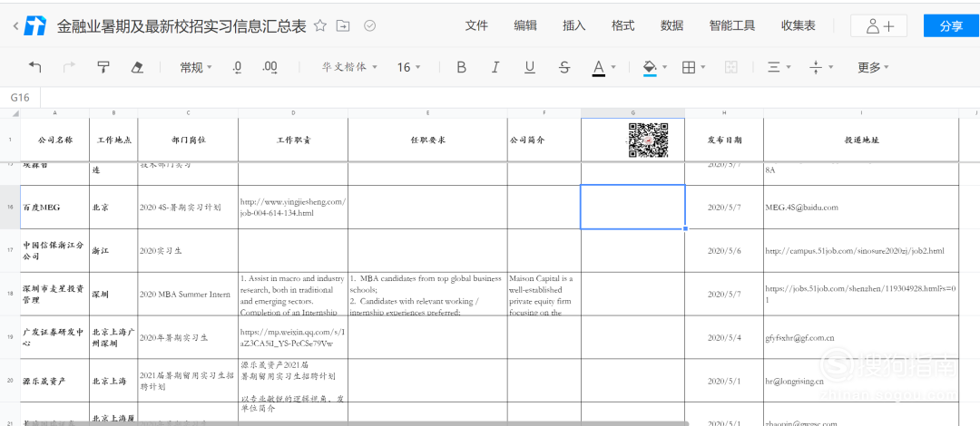Set horizontal alignment icon
The image size is (980, 426).
773,67
